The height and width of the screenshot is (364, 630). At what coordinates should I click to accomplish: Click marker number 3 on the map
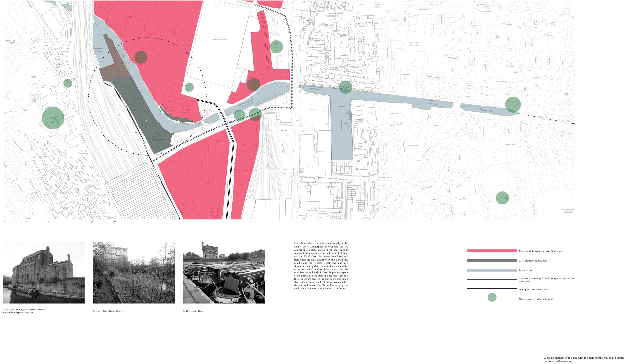click(x=119, y=69)
